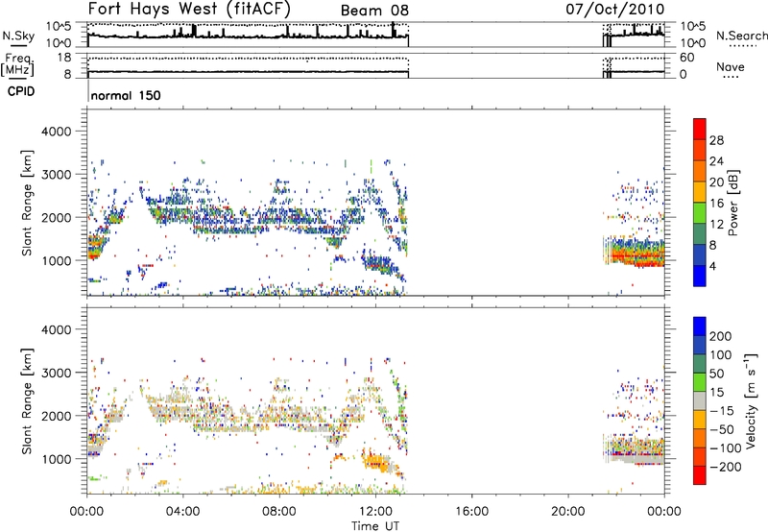Click the 'Fort Hays West (fitACF)' title
Image resolution: width=768 pixels, height=532 pixels.
click(x=189, y=10)
